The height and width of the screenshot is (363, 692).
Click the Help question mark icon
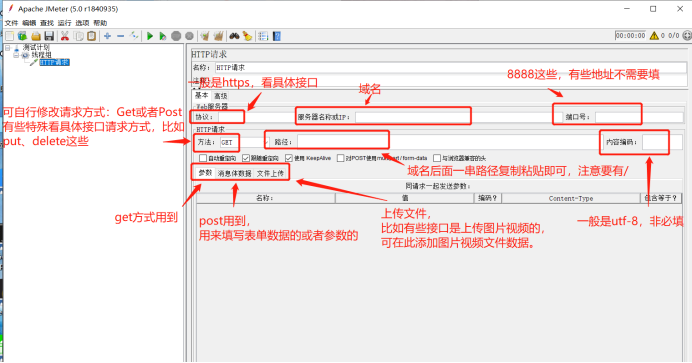click(x=277, y=36)
